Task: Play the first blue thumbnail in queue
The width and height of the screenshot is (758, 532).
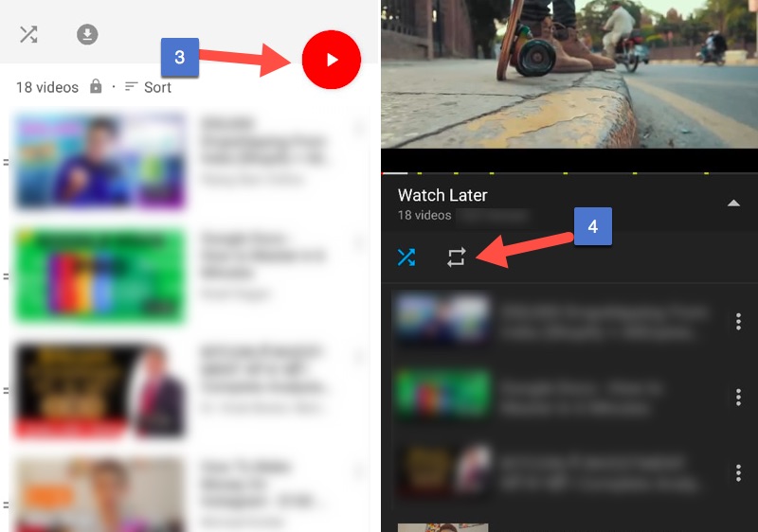Action: pyautogui.click(x=442, y=320)
